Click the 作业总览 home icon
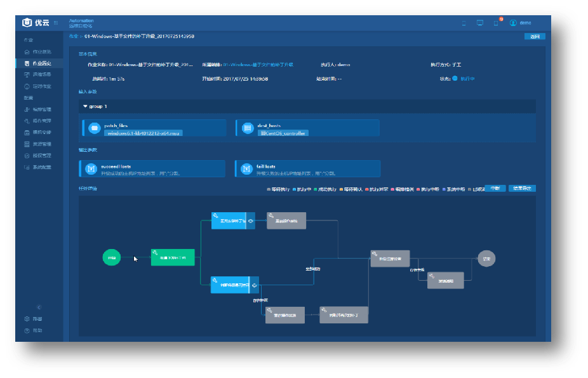Screen dimensions: 588x378 coord(27,51)
